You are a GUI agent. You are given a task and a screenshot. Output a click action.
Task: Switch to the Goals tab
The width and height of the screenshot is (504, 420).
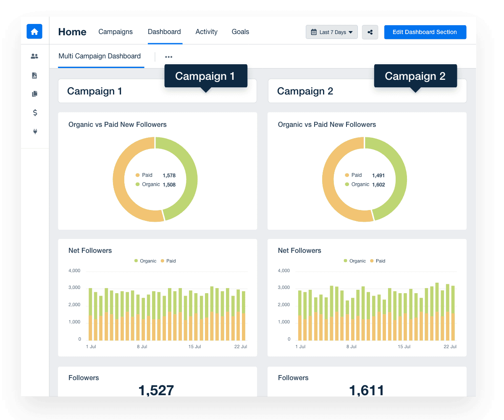pos(240,31)
